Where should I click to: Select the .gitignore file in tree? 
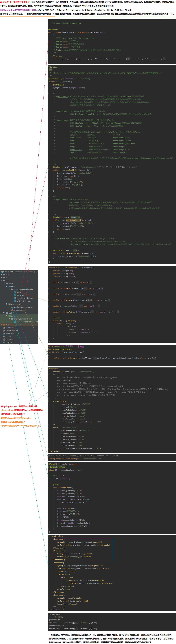pyautogui.click(x=10, y=328)
